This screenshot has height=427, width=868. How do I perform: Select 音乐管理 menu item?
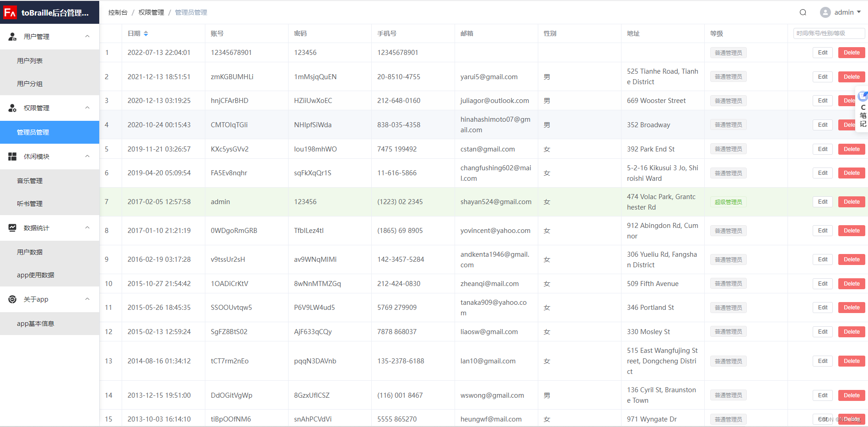click(30, 181)
